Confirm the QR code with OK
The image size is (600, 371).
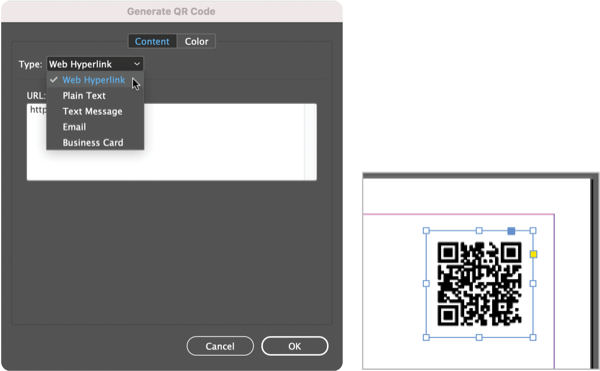(x=295, y=346)
